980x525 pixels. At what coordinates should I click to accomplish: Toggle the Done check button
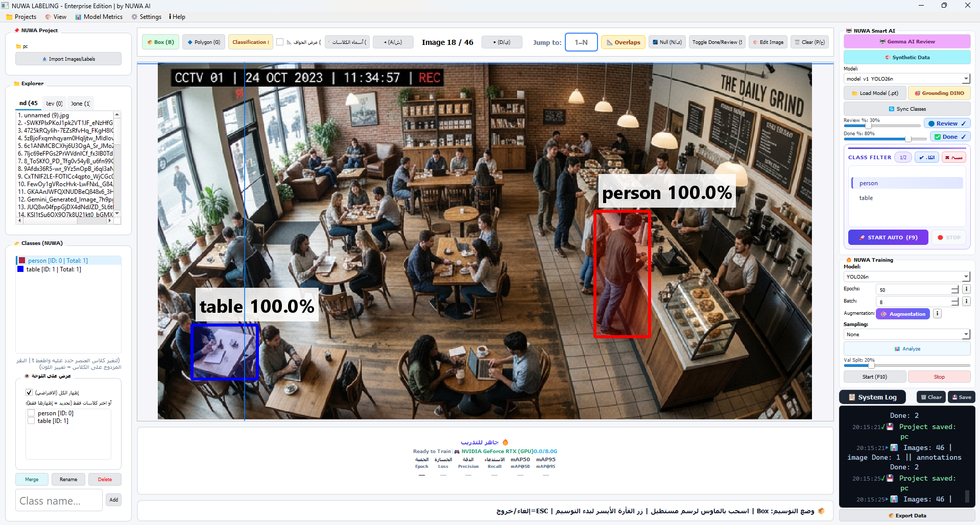(x=950, y=137)
